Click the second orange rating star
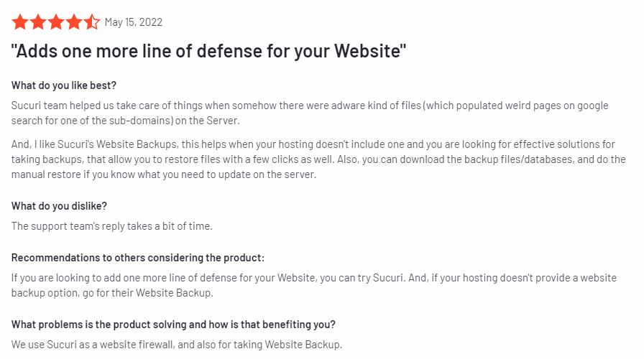This screenshot has width=644, height=359. (38, 22)
